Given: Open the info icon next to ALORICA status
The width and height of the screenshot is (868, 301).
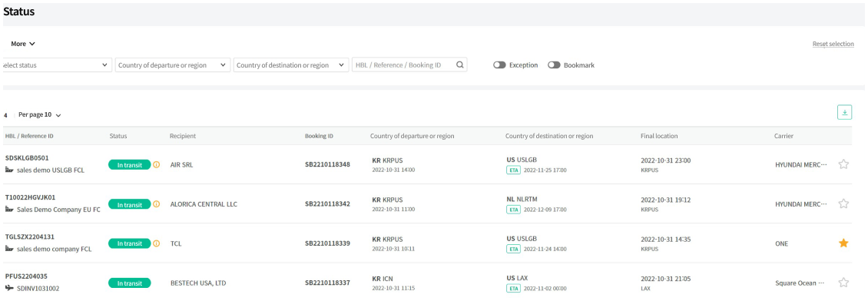Looking at the screenshot, I should click(x=156, y=204).
